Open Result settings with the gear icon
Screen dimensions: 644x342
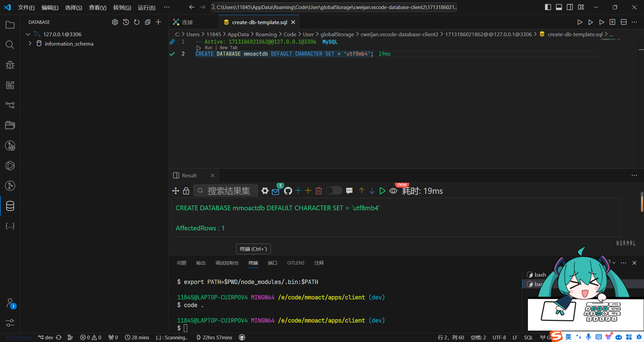click(x=265, y=191)
